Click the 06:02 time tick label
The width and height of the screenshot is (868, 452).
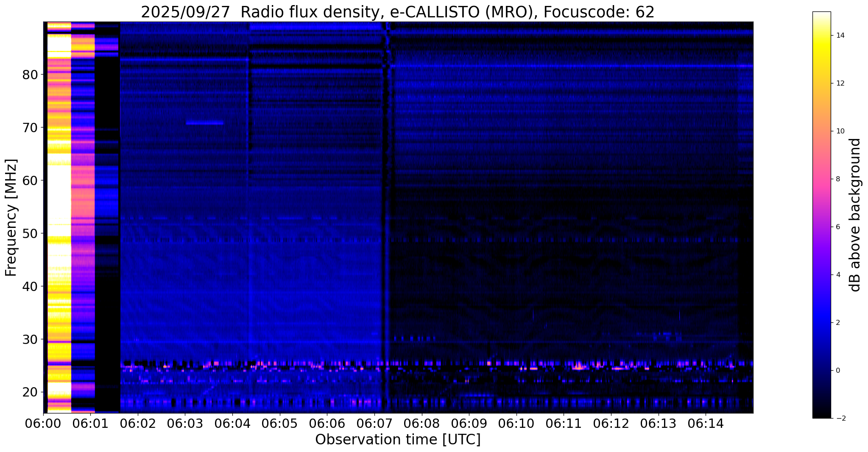138,423
